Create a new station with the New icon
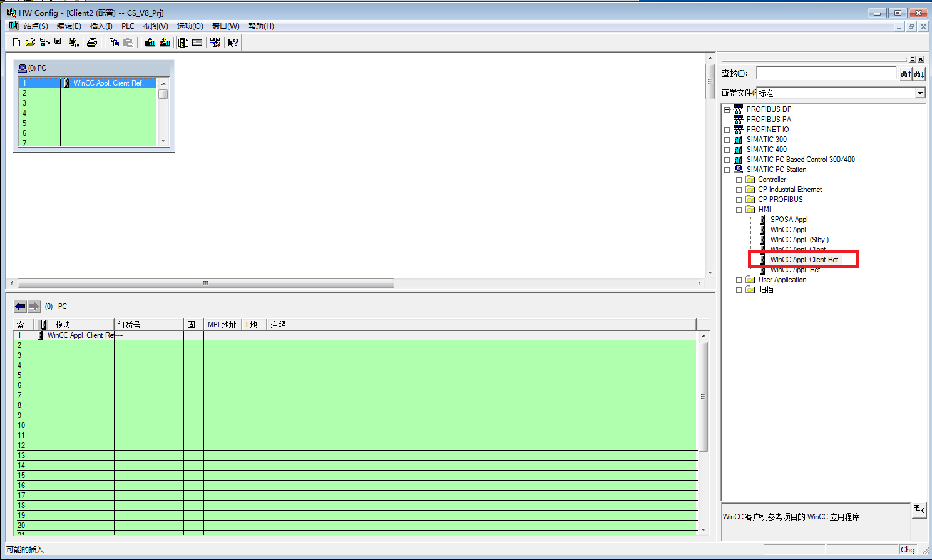This screenshot has height=560, width=932. 17,43
